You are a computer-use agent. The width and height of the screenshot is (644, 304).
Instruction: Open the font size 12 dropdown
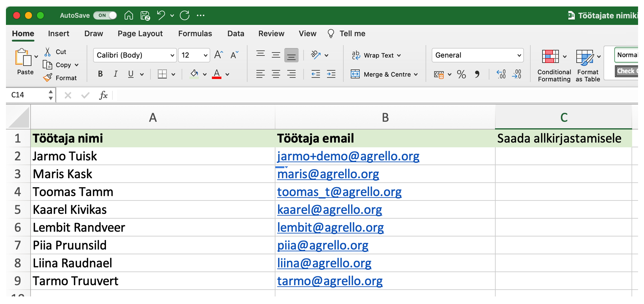[205, 55]
